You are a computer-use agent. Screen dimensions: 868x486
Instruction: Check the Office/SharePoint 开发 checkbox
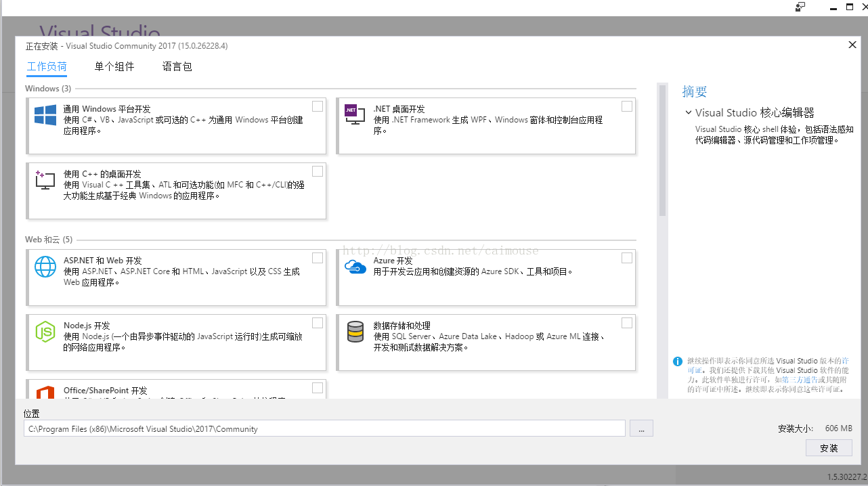318,388
